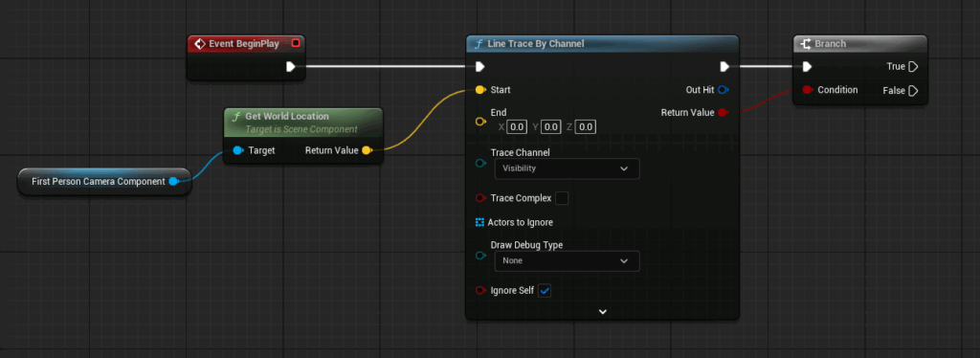
Task: Open the Trace Channel Visibility dropdown
Action: click(567, 168)
